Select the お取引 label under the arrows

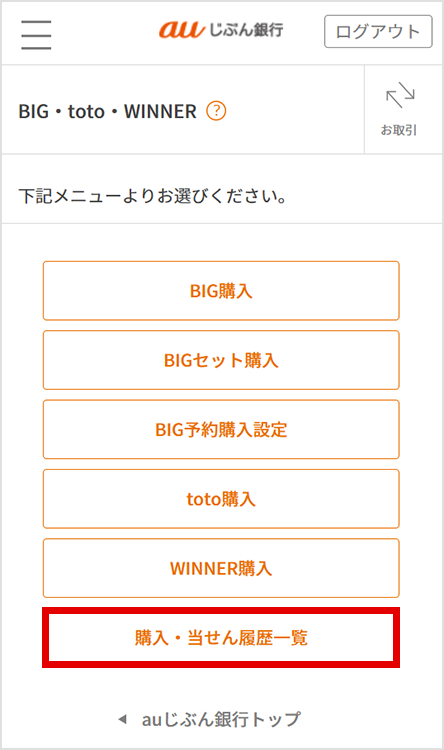(399, 130)
